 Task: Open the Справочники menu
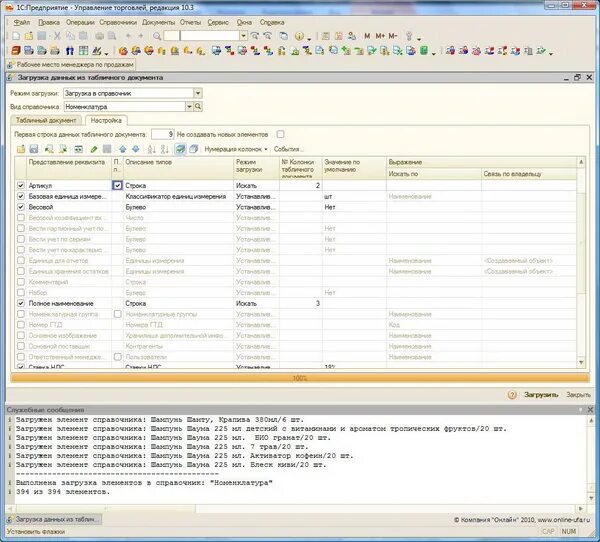pyautogui.click(x=118, y=22)
